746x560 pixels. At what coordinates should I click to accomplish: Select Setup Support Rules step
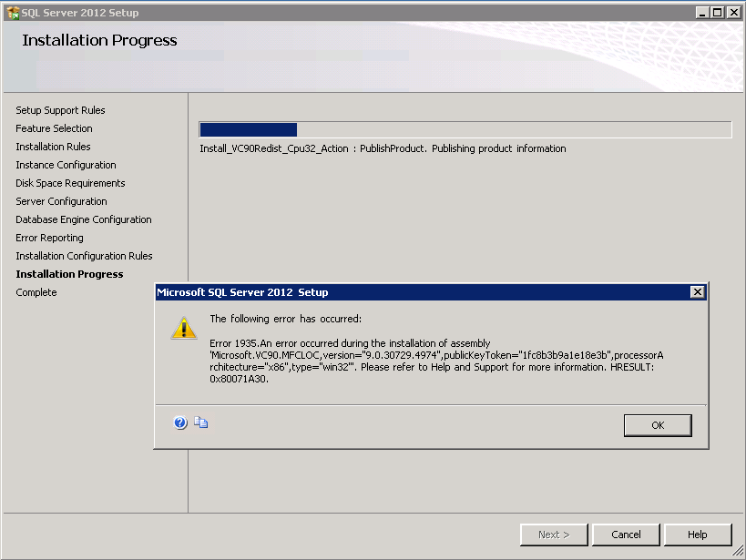coord(60,110)
